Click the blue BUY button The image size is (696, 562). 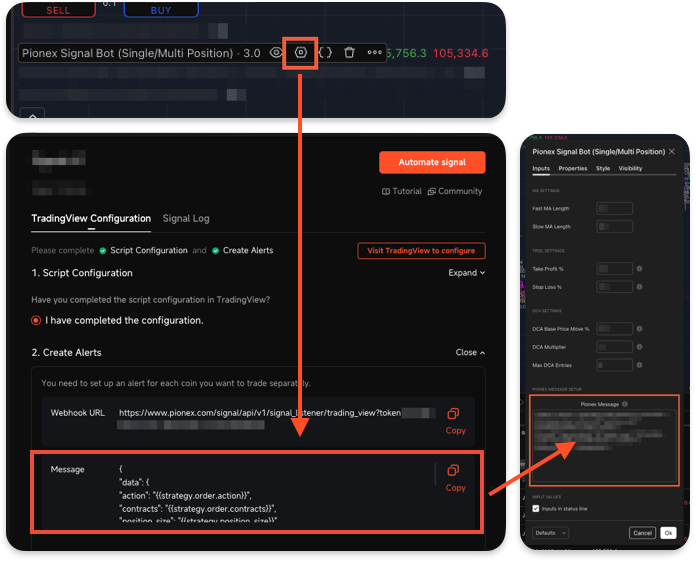pyautogui.click(x=161, y=10)
